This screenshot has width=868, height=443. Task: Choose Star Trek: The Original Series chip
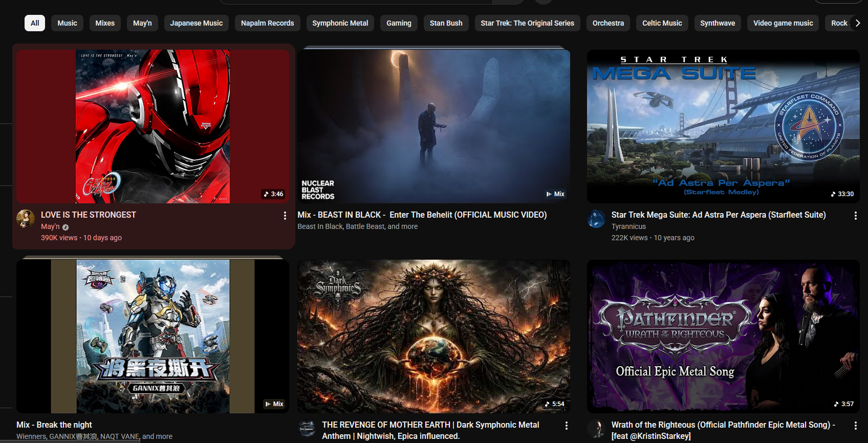[528, 23]
